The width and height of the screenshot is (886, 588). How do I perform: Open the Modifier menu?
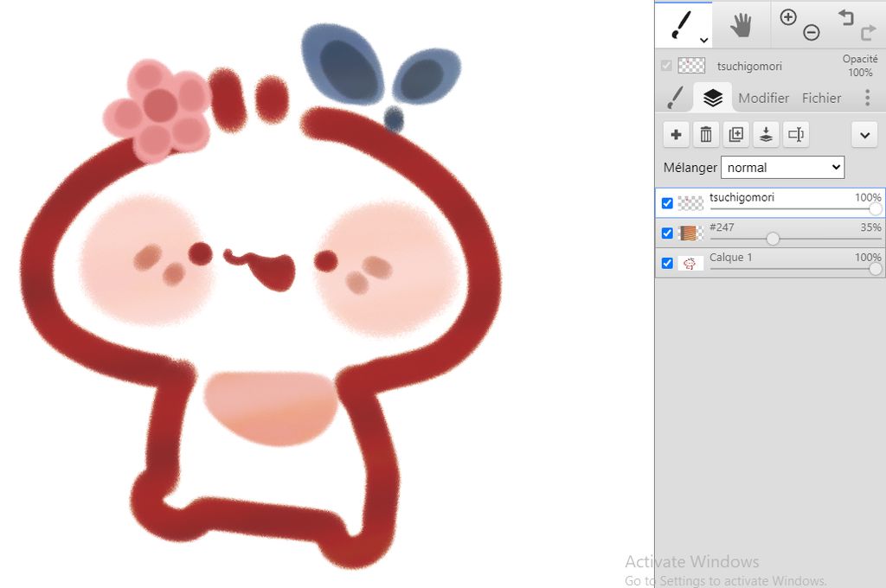[x=763, y=99]
